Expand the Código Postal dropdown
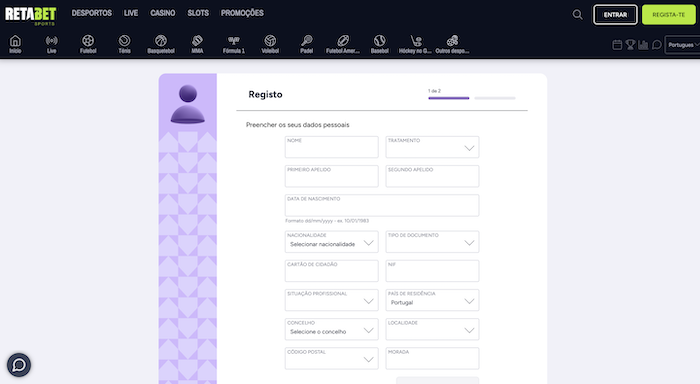Screen dimensions: 700x384 coord(331,359)
